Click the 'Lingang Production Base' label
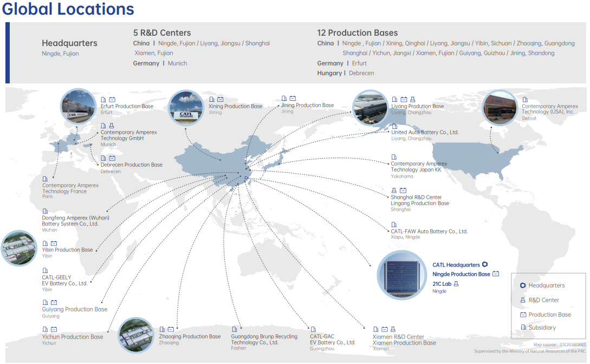 pyautogui.click(x=420, y=203)
